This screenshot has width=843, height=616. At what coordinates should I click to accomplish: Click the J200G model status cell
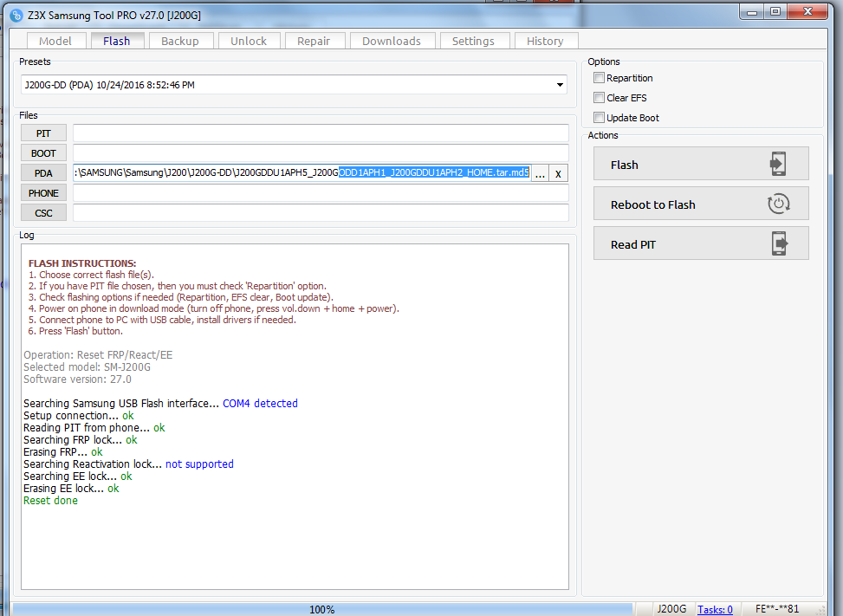(671, 609)
